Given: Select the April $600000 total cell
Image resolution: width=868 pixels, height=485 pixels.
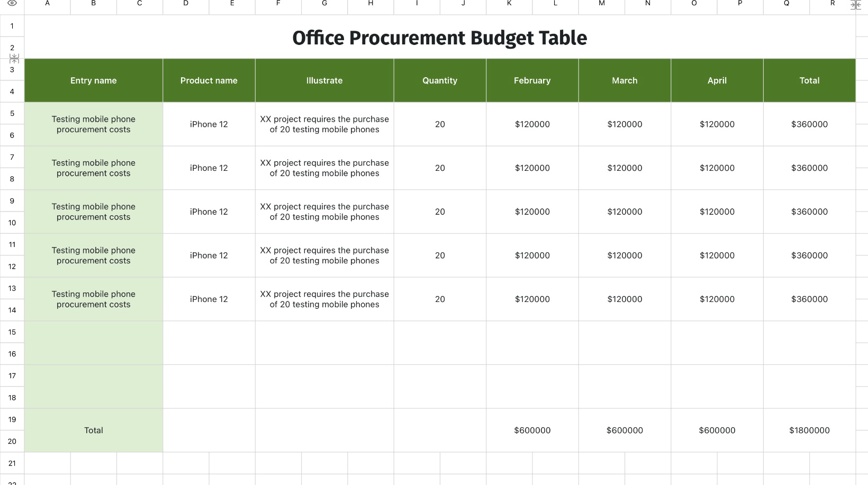Looking at the screenshot, I should 717,431.
